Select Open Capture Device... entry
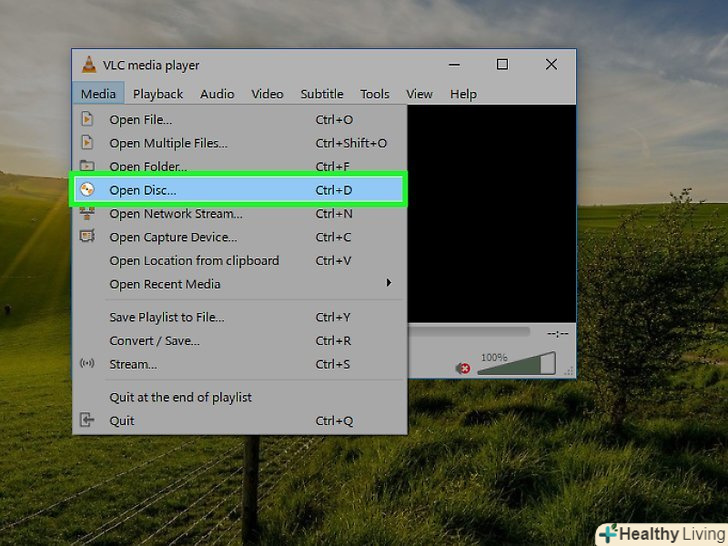 [x=240, y=237]
